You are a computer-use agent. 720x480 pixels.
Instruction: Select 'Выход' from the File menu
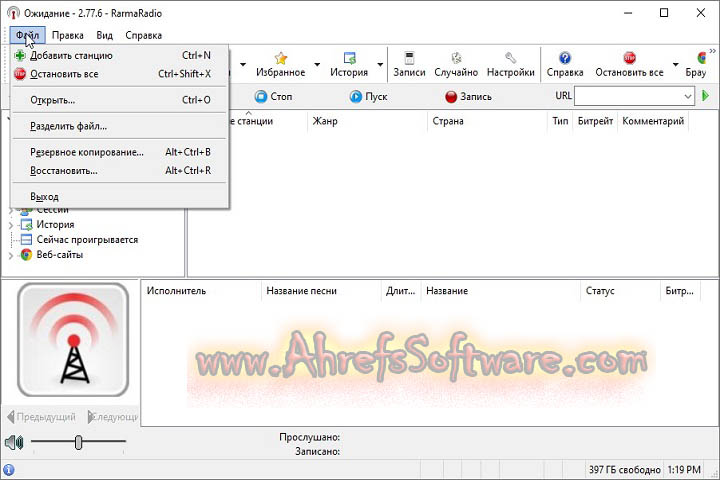click(44, 197)
